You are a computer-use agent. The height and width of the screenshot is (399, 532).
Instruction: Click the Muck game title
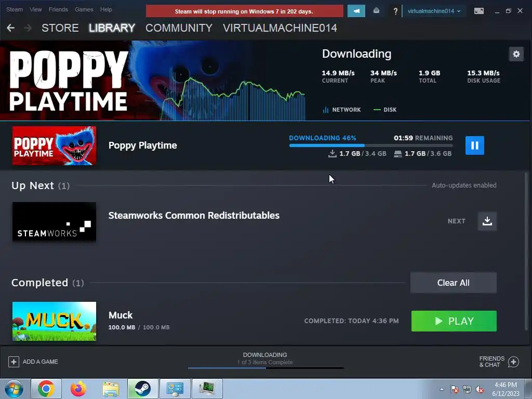click(121, 315)
